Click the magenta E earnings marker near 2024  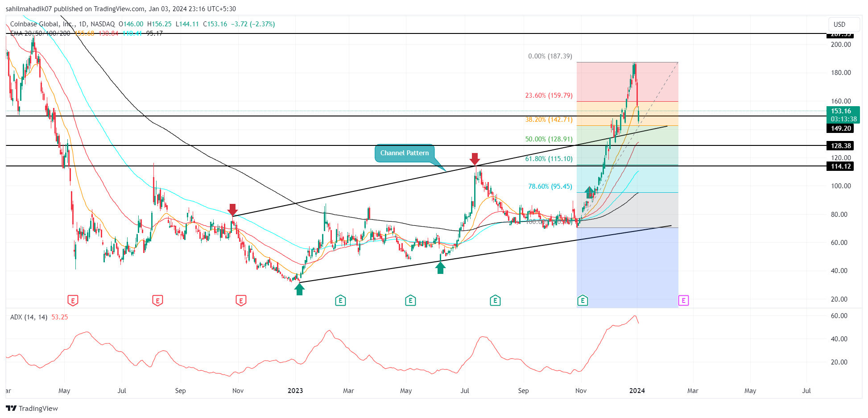(683, 301)
